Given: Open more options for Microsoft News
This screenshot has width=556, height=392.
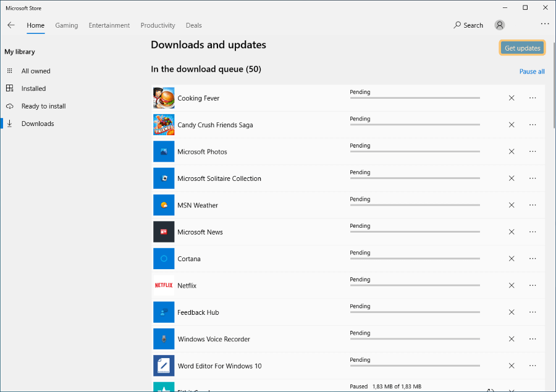Looking at the screenshot, I should [533, 231].
